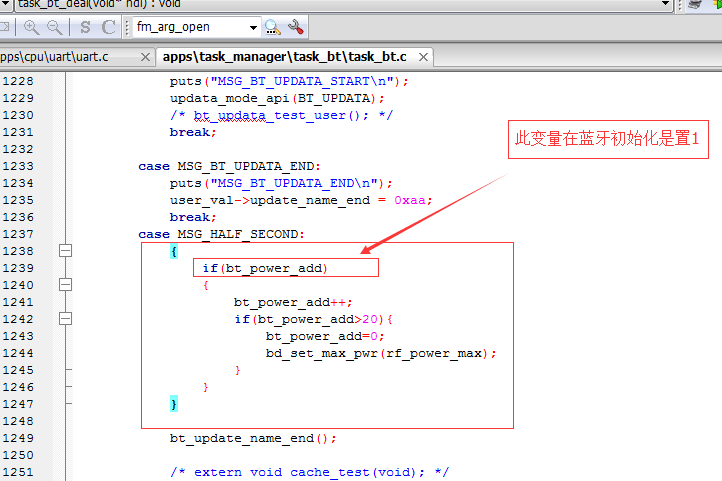Click the text updata_mode_api(BT_UPDATA);

click(277, 99)
